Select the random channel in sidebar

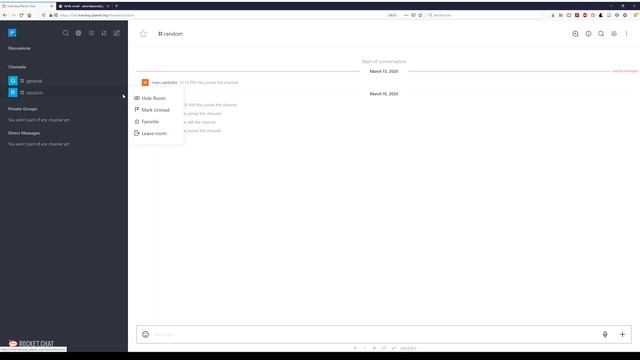point(64,93)
